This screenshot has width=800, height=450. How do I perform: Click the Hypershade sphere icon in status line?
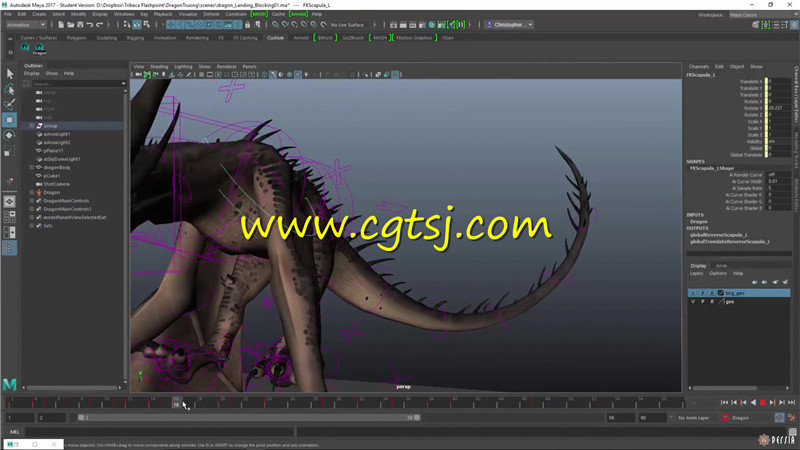pos(432,24)
